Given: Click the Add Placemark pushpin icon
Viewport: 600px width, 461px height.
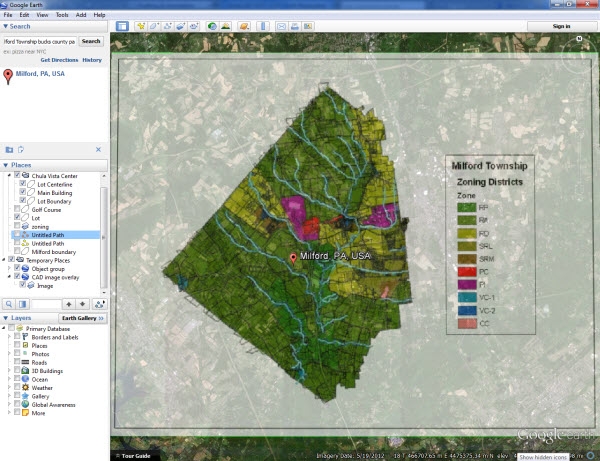Looking at the screenshot, I should tap(141, 26).
